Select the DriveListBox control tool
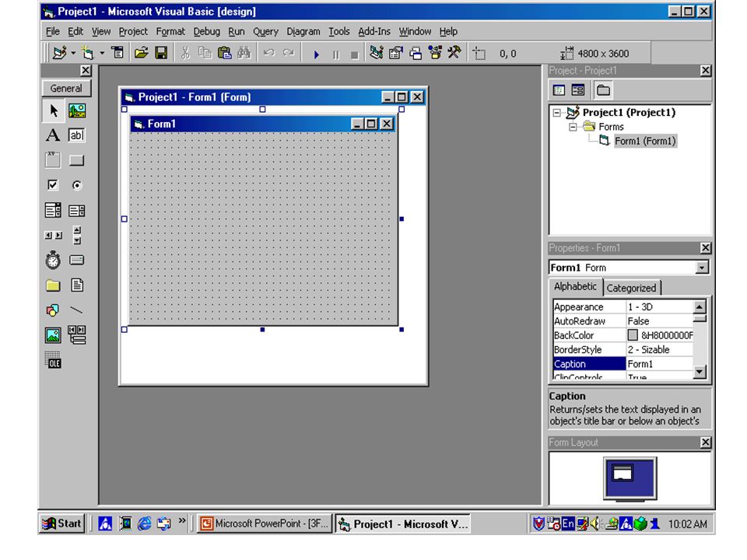Screen dimensions: 747x560 (x=77, y=260)
